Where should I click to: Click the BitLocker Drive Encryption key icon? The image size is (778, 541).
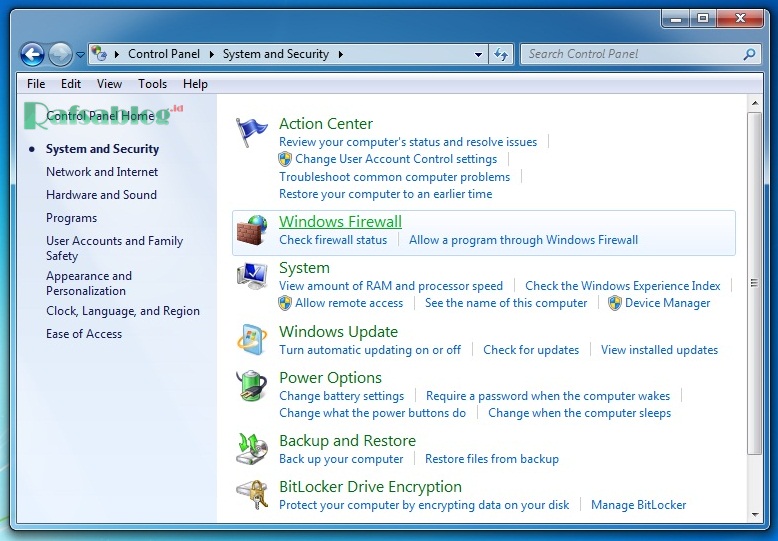[252, 494]
